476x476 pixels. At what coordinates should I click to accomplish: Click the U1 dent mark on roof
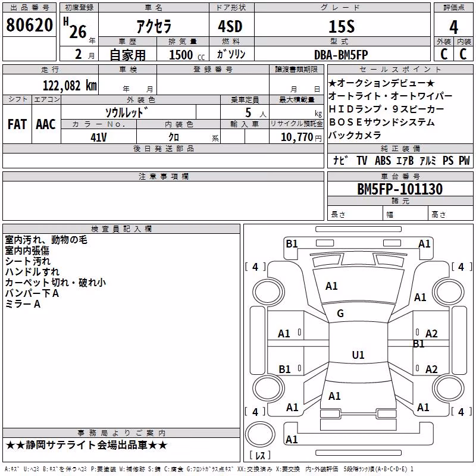(x=358, y=355)
